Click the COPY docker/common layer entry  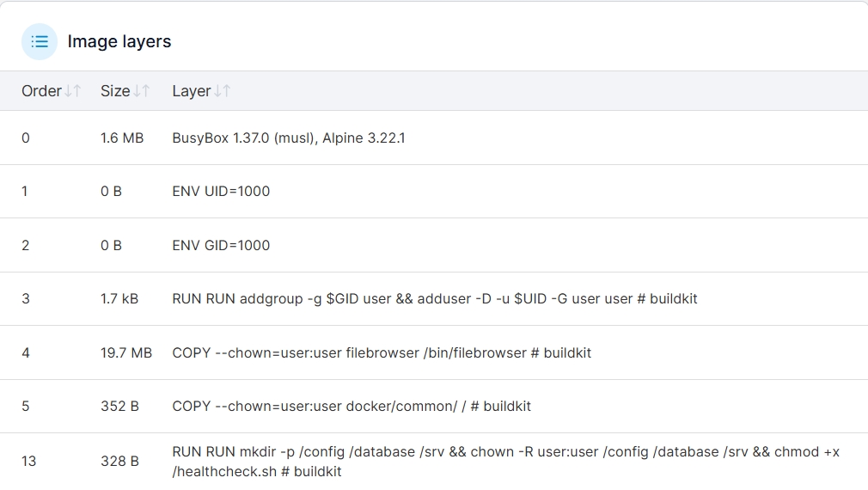[351, 406]
